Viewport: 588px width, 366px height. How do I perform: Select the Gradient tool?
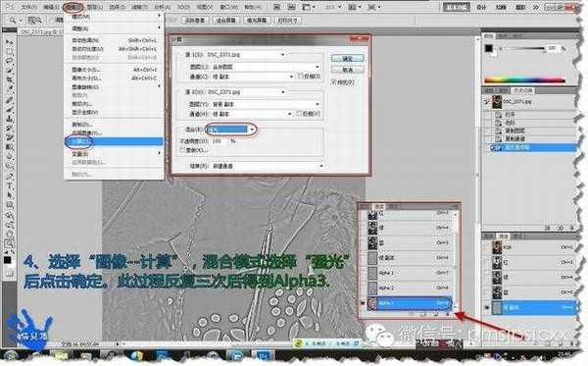[9, 147]
